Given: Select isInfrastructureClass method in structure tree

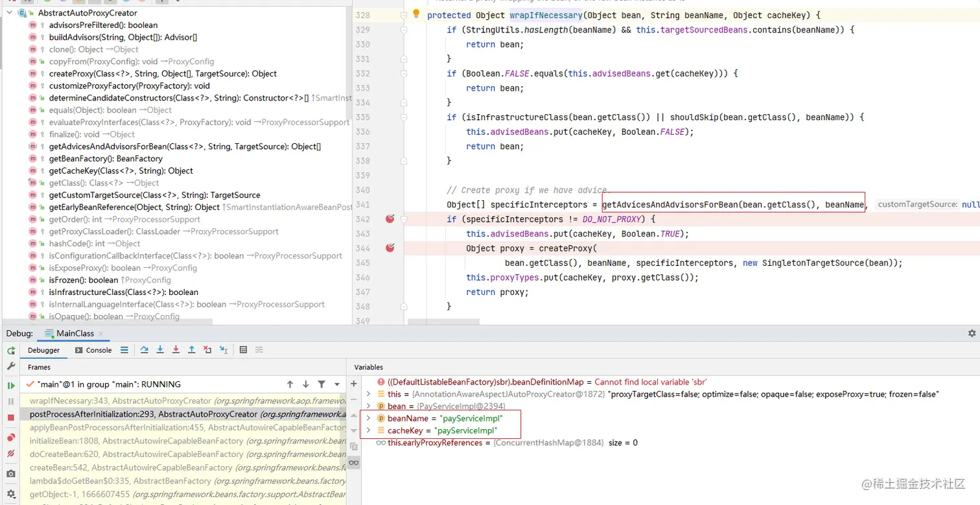Looking at the screenshot, I should 124,292.
